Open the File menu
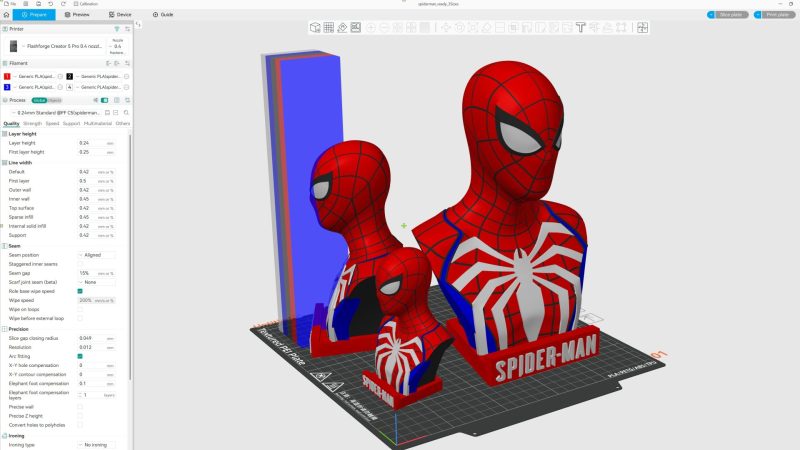The image size is (800, 450). 10,4
